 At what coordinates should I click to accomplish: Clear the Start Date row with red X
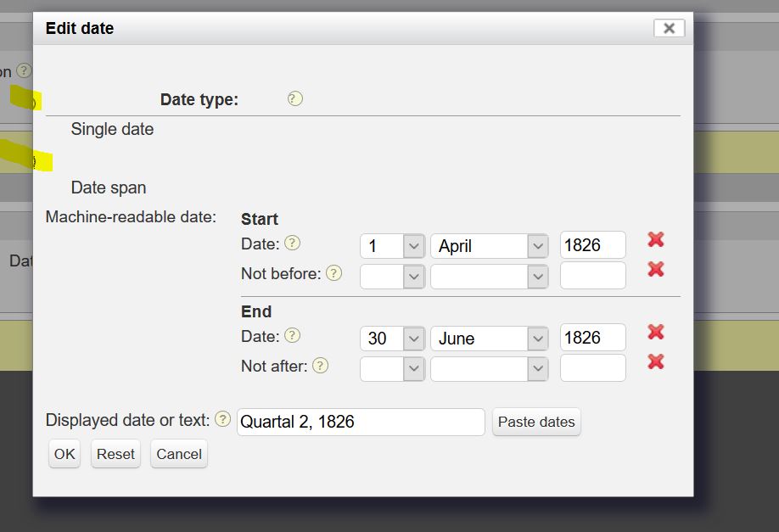[x=656, y=239]
